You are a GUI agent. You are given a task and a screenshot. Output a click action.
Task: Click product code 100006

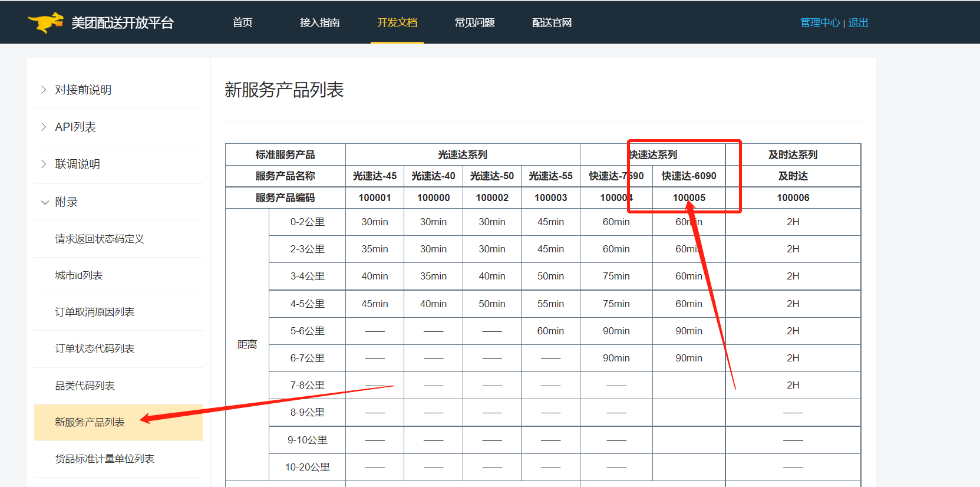coord(793,198)
